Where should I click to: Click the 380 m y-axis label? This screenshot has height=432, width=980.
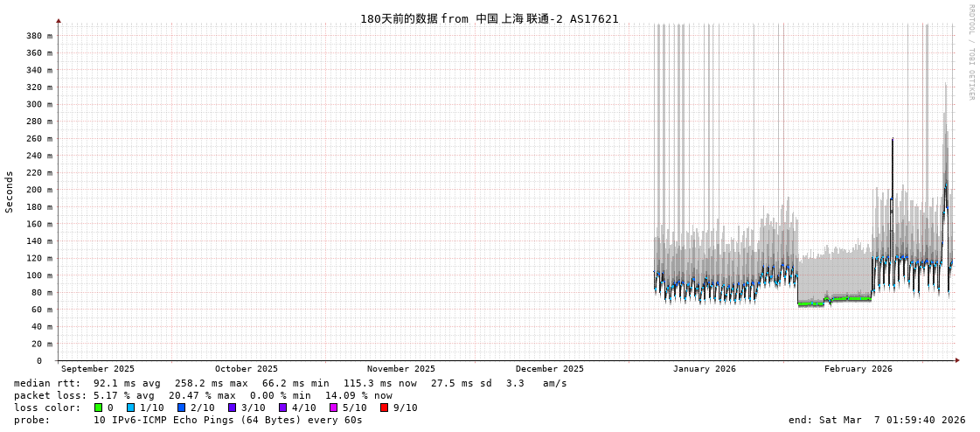click(x=38, y=36)
